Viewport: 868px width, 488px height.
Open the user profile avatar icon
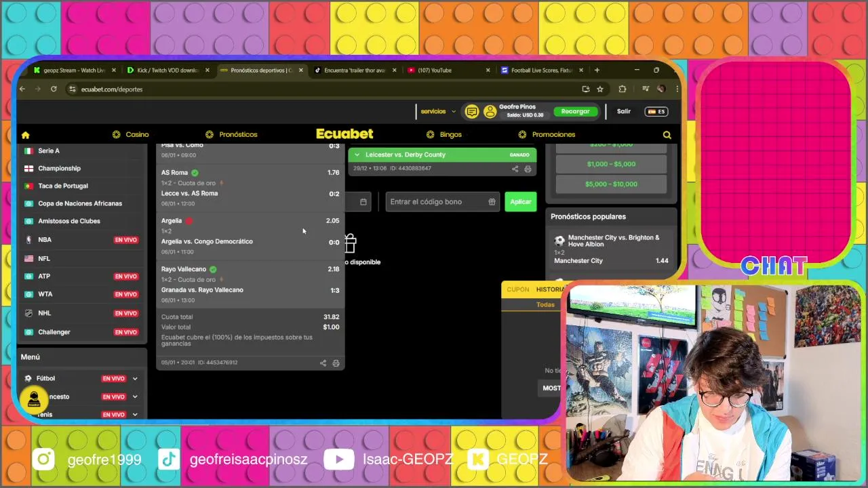(490, 112)
